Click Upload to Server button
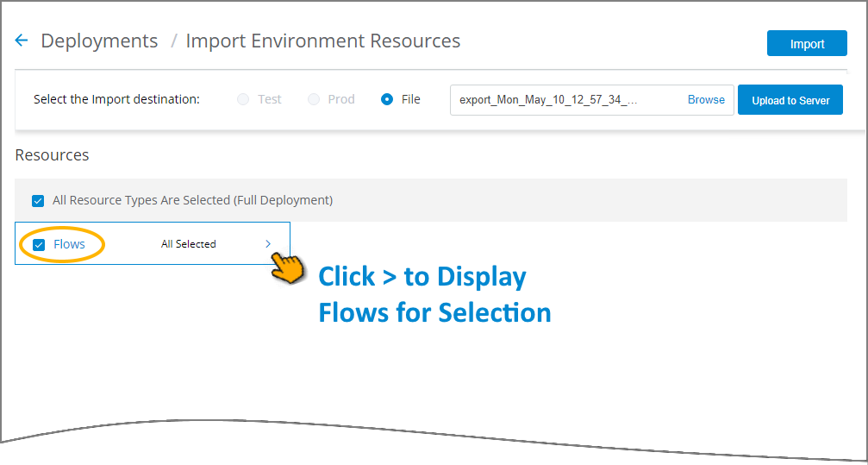 [x=790, y=100]
